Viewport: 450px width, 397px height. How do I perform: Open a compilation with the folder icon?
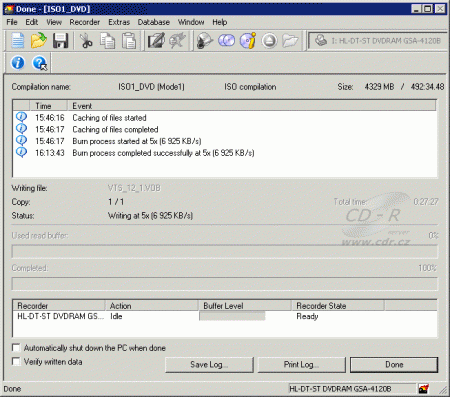pyautogui.click(x=39, y=41)
